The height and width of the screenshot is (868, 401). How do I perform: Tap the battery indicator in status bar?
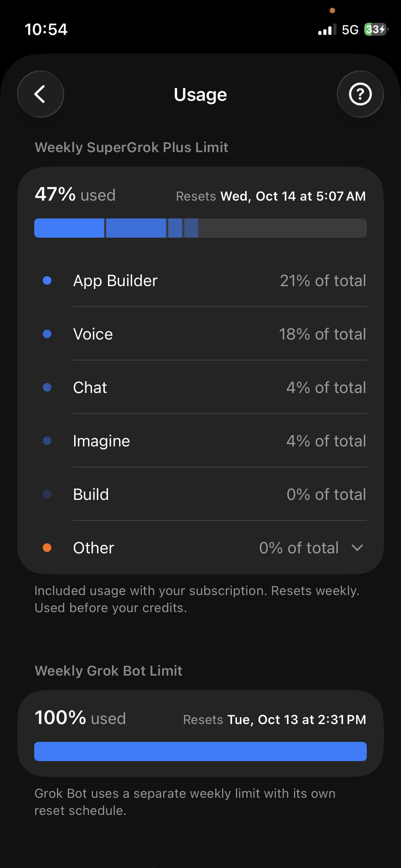[376, 29]
